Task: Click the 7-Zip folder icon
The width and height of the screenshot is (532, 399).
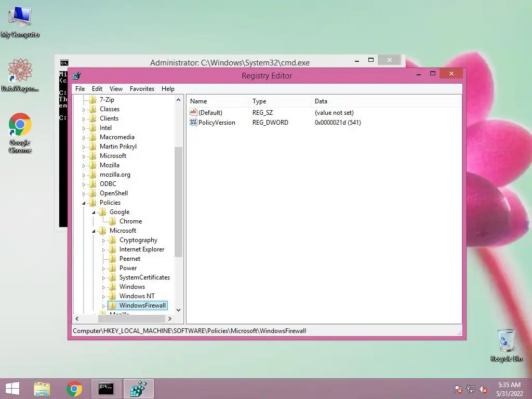Action: [93, 100]
